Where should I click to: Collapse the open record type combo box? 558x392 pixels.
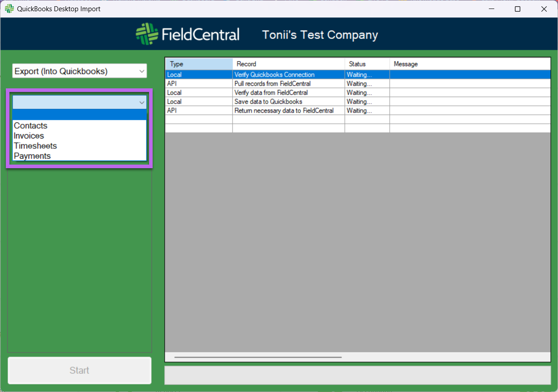pos(142,102)
